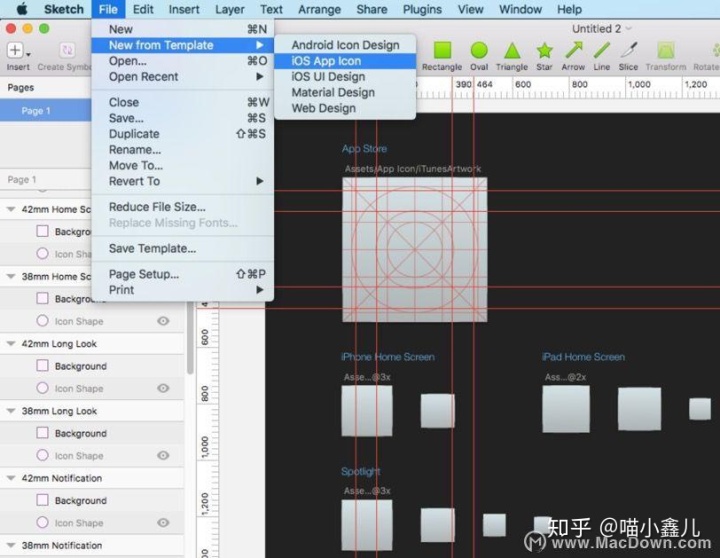The image size is (720, 558).
Task: Open the Print submenu
Action: pyautogui.click(x=183, y=290)
